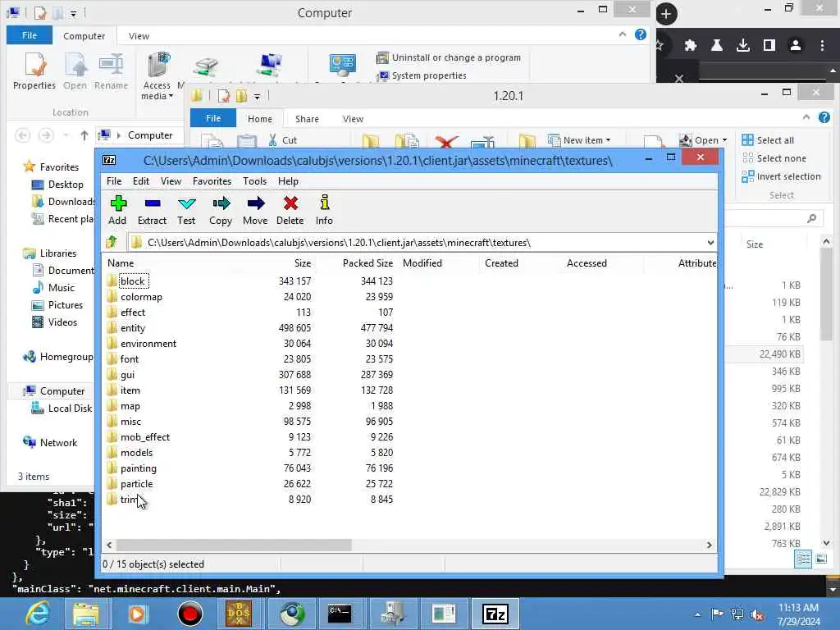The width and height of the screenshot is (840, 630).
Task: Click the Created column header
Action: pyautogui.click(x=501, y=263)
